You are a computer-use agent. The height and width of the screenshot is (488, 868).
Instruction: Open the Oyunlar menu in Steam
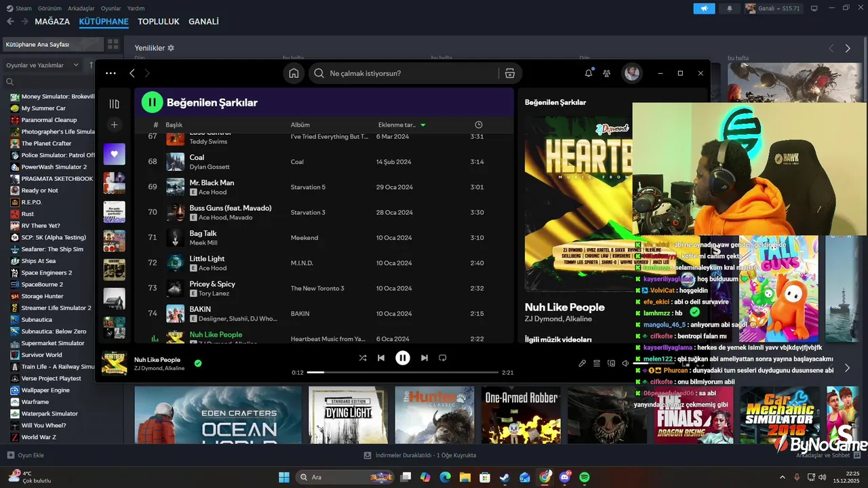(x=111, y=8)
